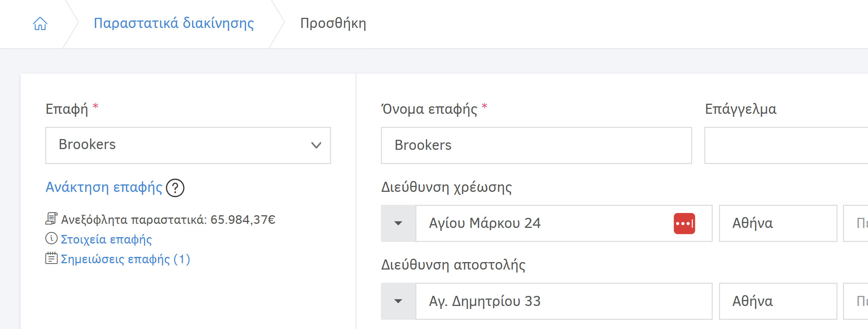The width and height of the screenshot is (868, 329).
Task: Focus the Όνομα επαφής field
Action: coord(536,145)
